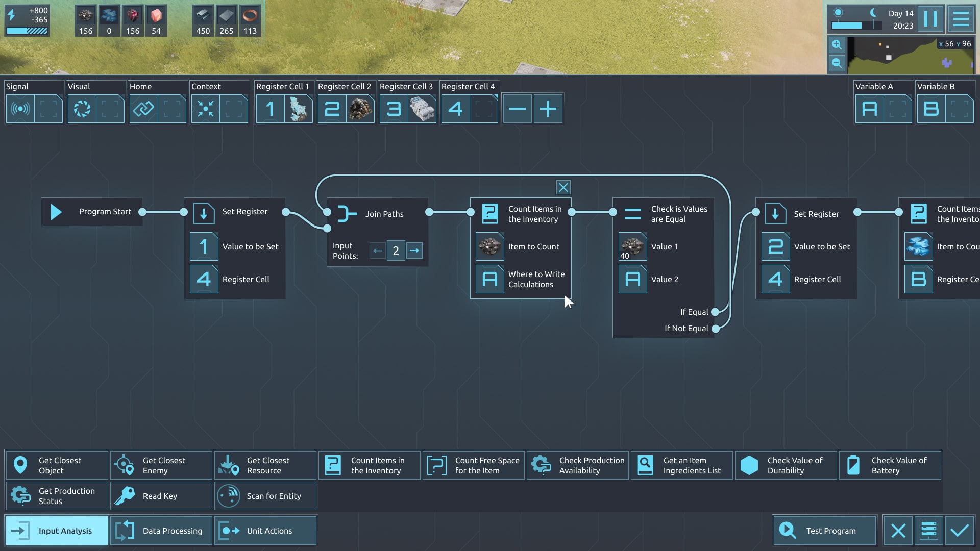Switch to Data Processing tab
Image resolution: width=980 pixels, height=551 pixels.
tap(161, 531)
